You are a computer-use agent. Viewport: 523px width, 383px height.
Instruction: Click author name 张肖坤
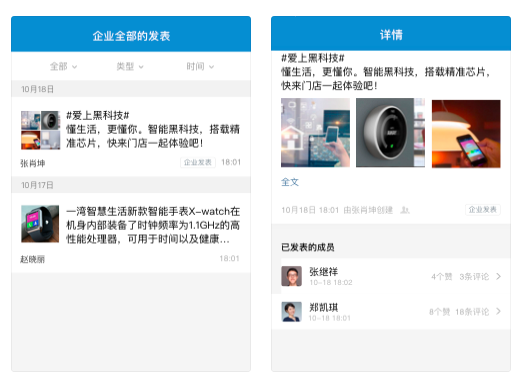(33, 163)
